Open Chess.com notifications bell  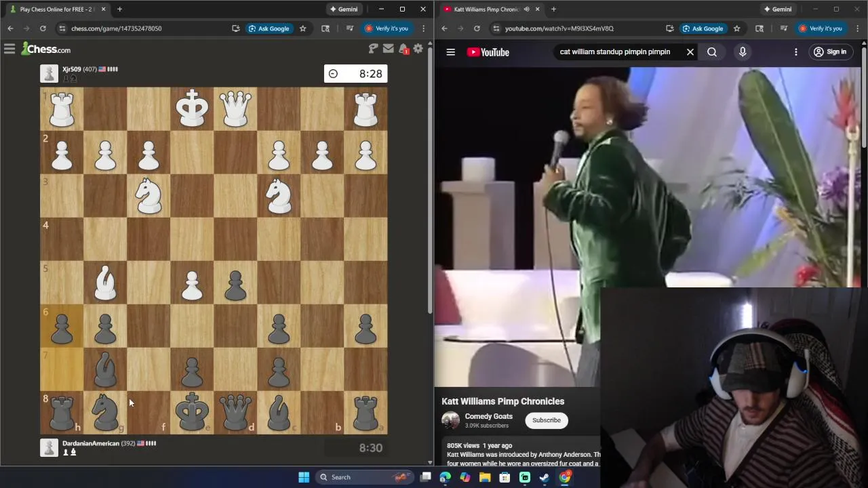[403, 49]
